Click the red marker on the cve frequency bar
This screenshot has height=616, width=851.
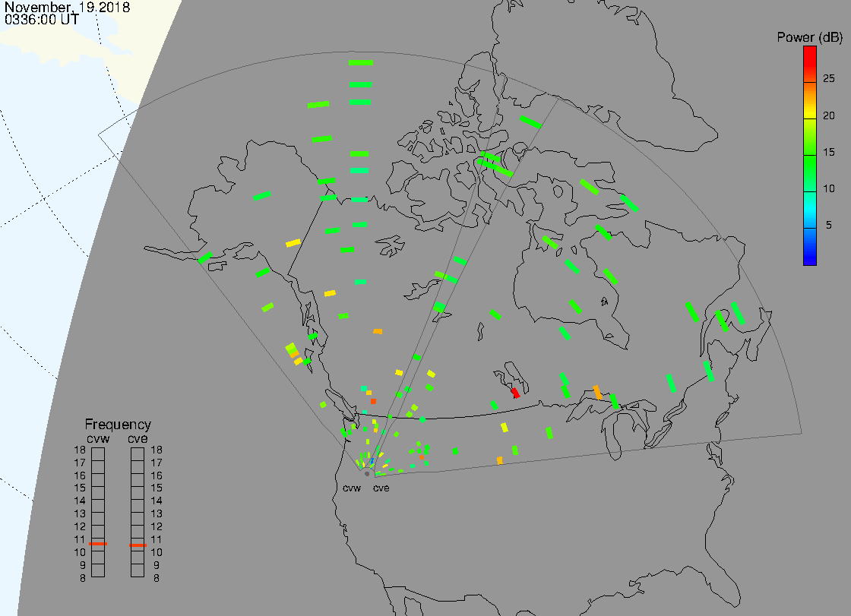(138, 545)
